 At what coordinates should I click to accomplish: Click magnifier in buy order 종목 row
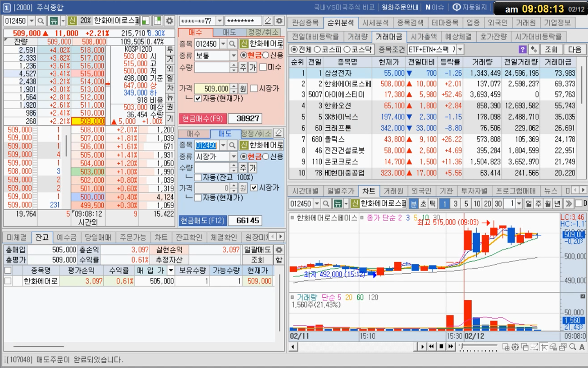tap(232, 44)
